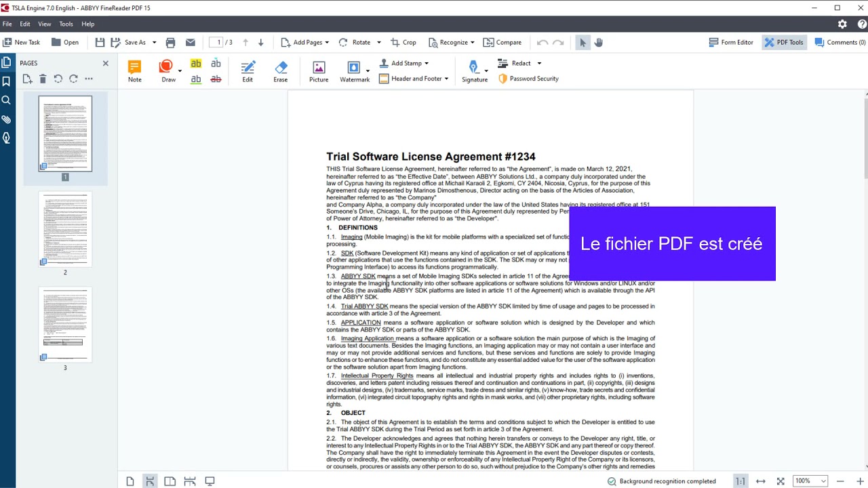Redo the last action

[558, 42]
